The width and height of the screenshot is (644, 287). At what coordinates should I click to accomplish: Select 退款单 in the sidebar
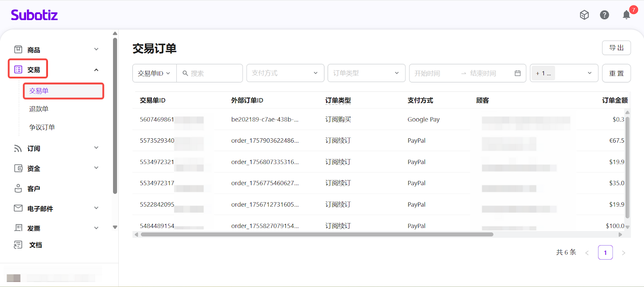coord(39,109)
